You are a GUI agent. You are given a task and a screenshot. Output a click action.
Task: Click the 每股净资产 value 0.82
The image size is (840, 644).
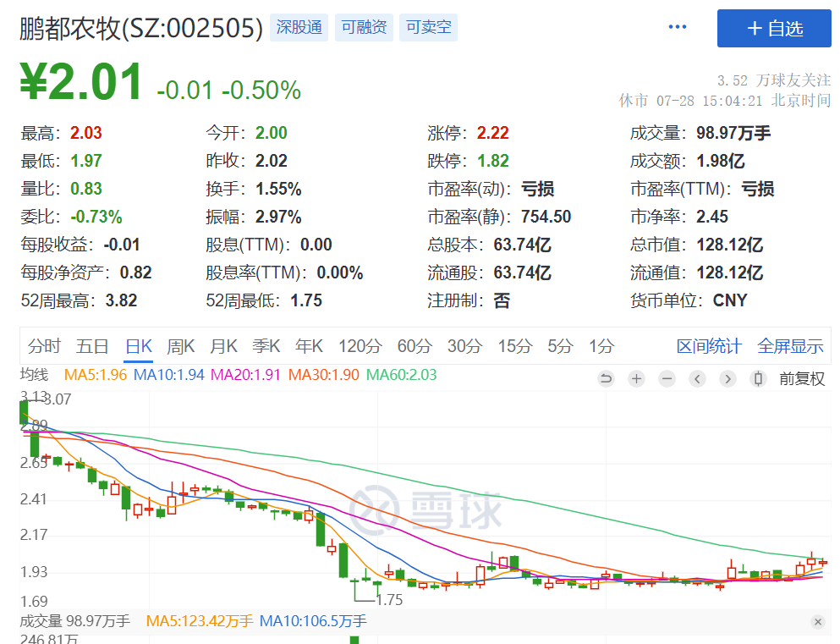pos(135,272)
